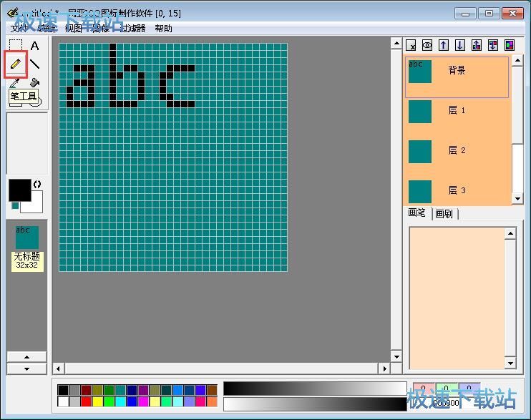Click canvas horizontal scrollbar left arrow
The image size is (531, 420).
(58, 368)
